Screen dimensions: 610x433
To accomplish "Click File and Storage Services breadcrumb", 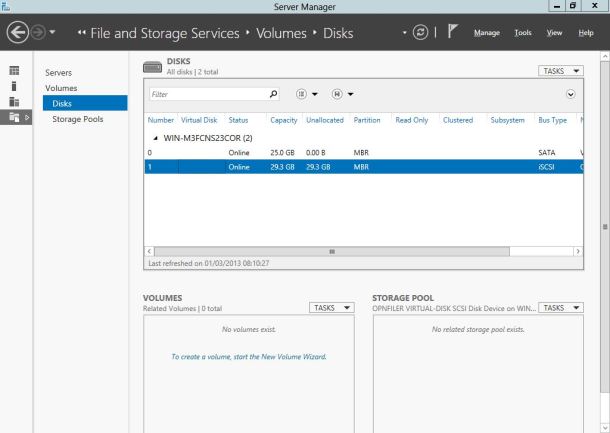I will (165, 33).
